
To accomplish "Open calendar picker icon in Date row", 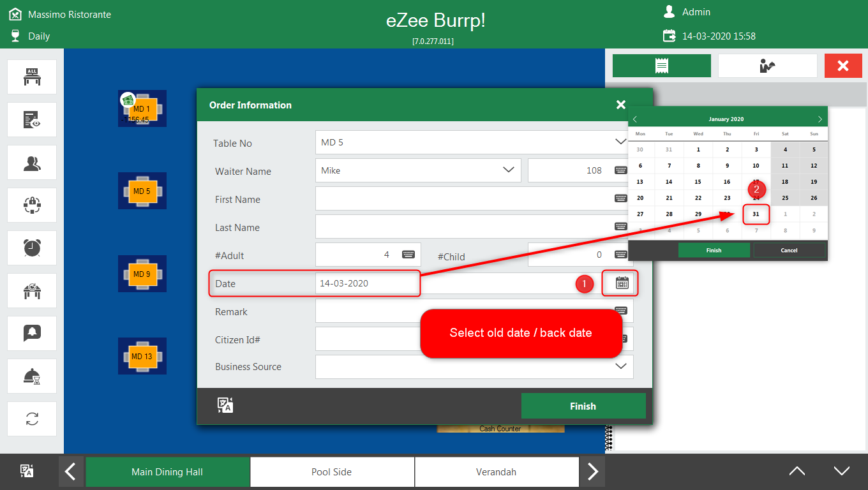I will [622, 283].
